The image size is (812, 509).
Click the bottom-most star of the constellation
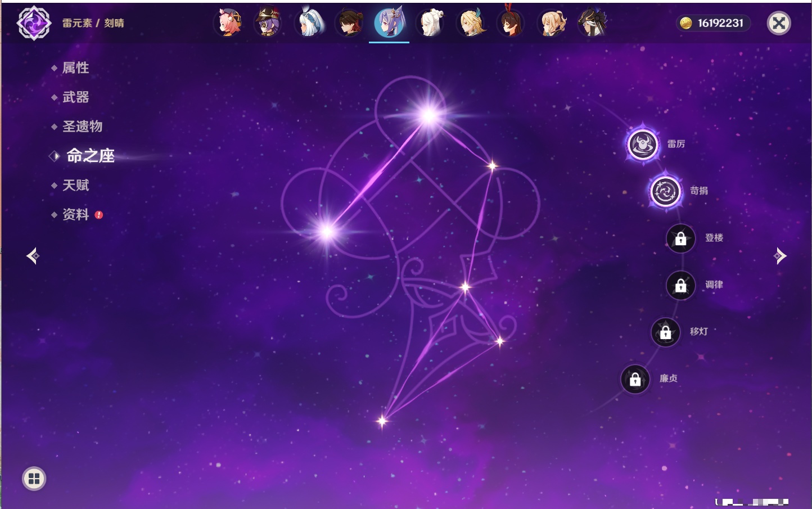[382, 421]
